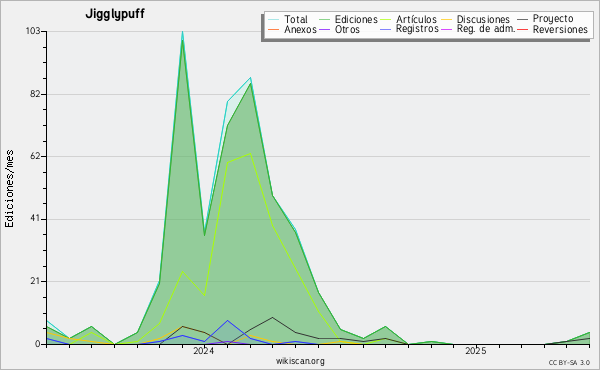Image resolution: width=600 pixels, height=370 pixels.
Task: Click the 62 y-axis value
Action: pyautogui.click(x=35, y=156)
